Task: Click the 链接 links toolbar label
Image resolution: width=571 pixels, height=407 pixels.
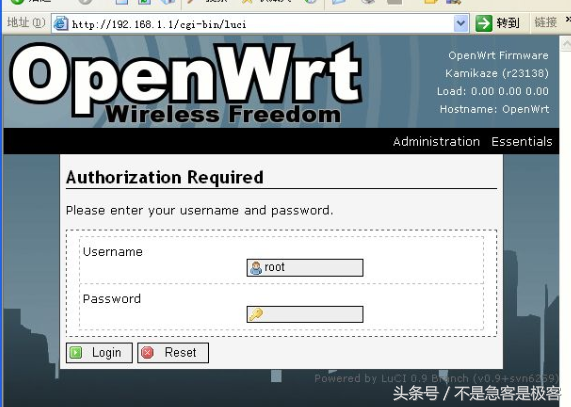Action: click(546, 23)
